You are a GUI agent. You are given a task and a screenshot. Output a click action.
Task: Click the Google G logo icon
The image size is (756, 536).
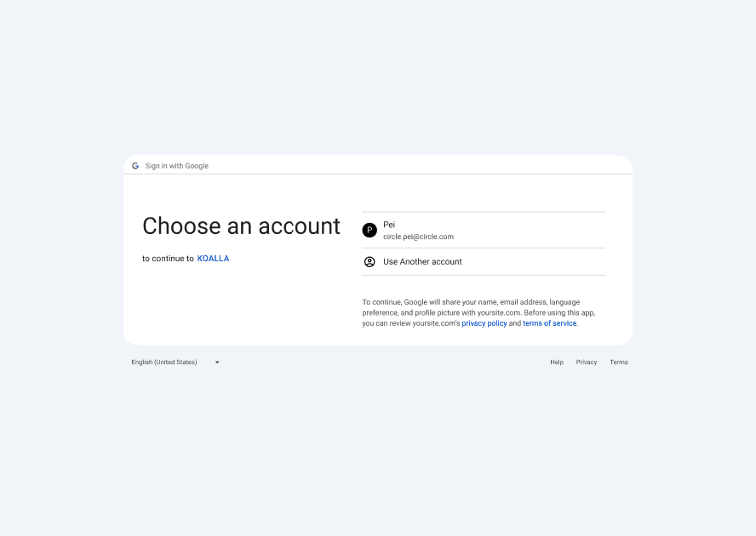[x=135, y=166]
